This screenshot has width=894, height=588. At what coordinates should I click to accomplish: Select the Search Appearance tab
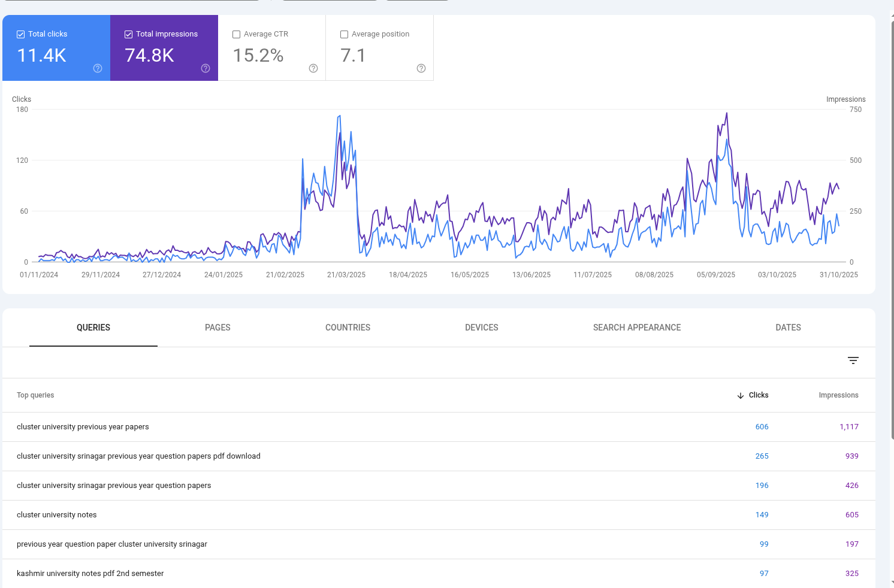point(636,328)
